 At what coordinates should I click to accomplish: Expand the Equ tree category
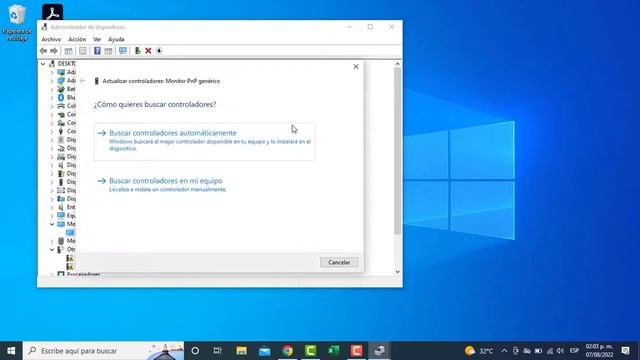pyautogui.click(x=52, y=216)
